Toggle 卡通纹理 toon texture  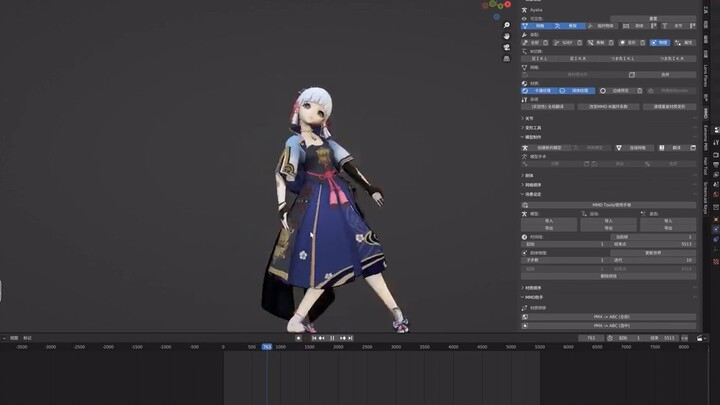(539, 90)
